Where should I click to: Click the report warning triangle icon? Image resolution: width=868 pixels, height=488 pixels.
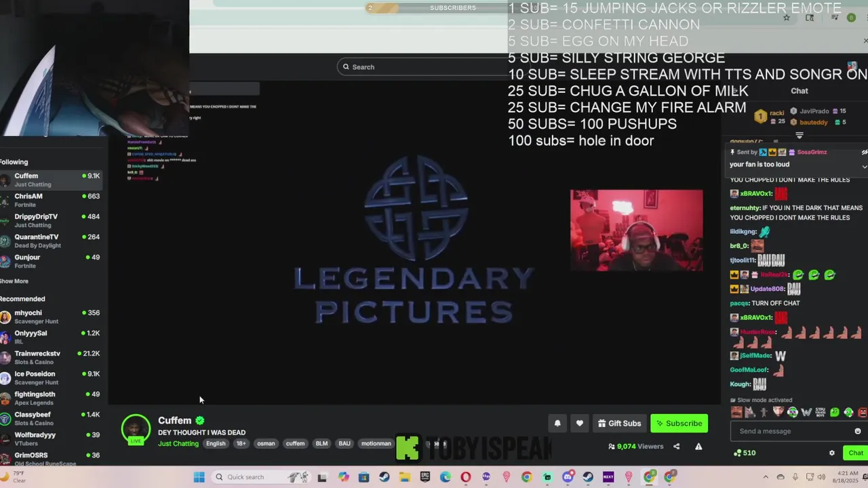click(x=698, y=447)
